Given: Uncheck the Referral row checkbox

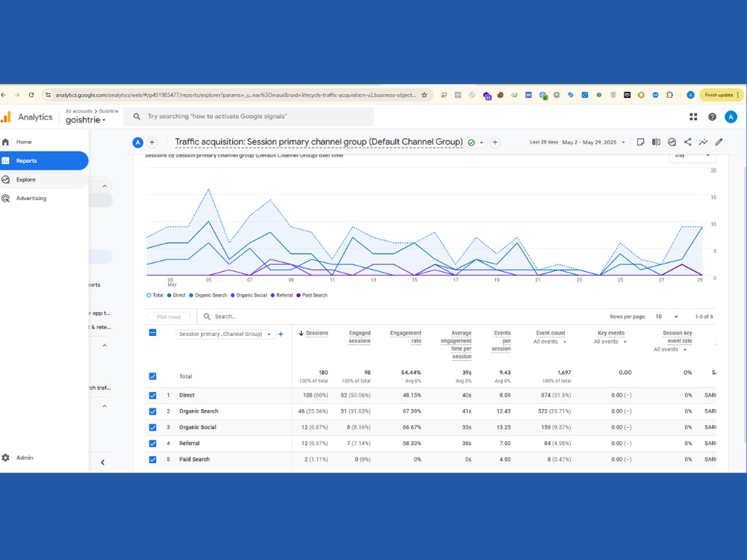Looking at the screenshot, I should click(x=152, y=444).
